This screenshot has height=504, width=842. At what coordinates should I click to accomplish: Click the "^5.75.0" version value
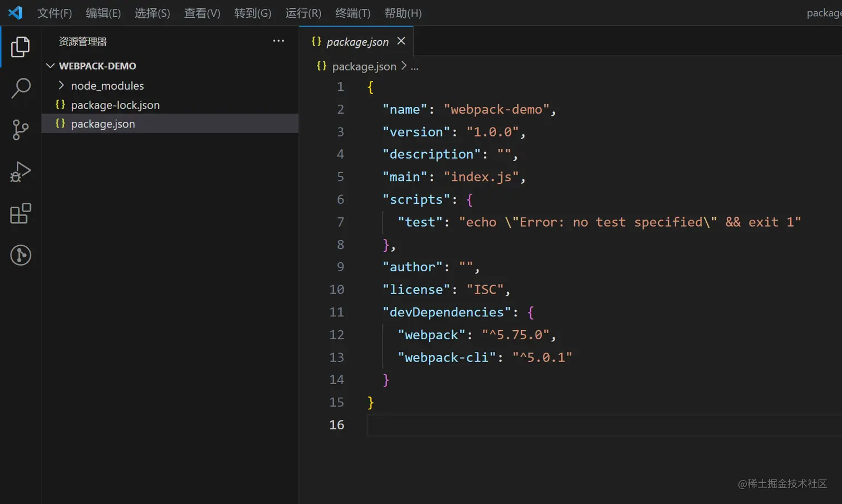pos(516,335)
